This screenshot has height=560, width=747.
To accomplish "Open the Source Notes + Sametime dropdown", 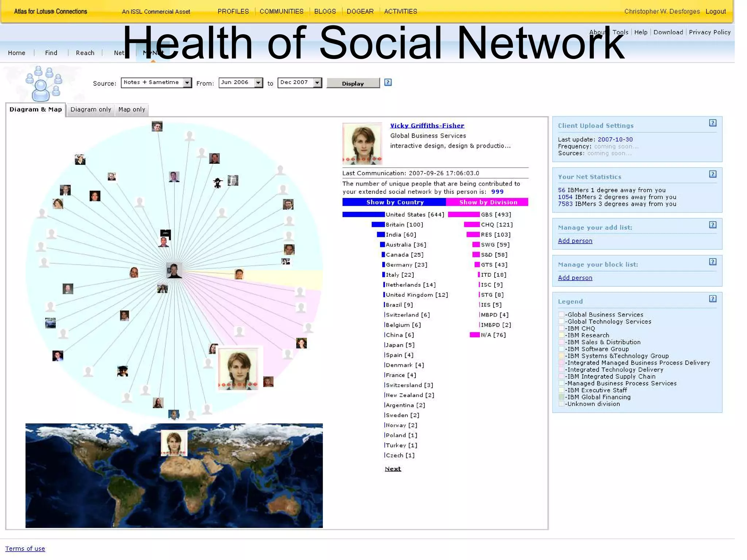I will 187,83.
